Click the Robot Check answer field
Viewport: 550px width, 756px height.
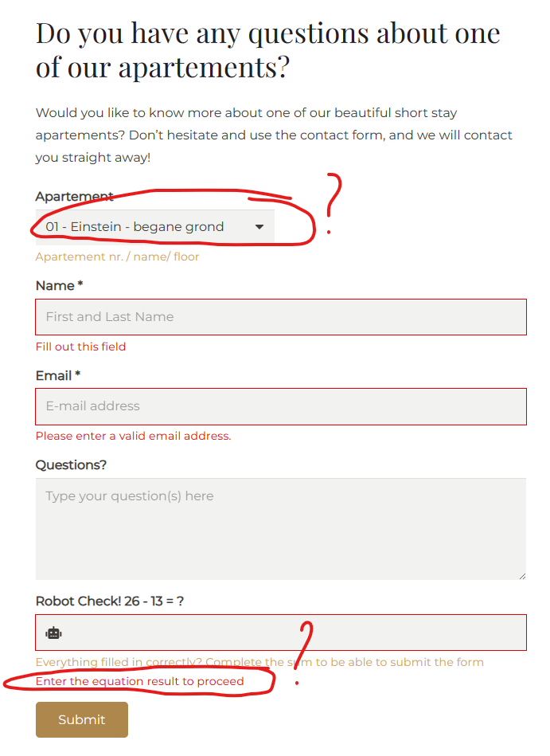point(281,633)
